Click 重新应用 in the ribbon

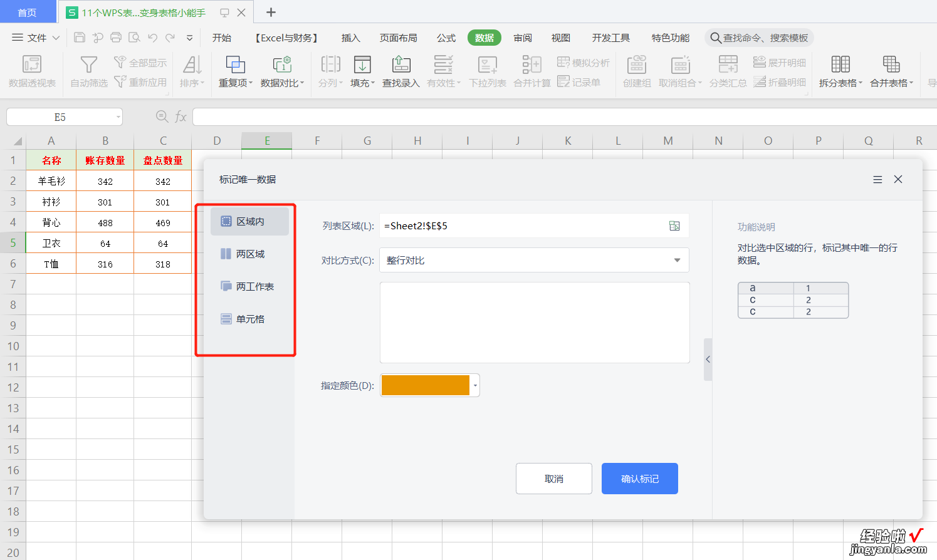coord(140,82)
